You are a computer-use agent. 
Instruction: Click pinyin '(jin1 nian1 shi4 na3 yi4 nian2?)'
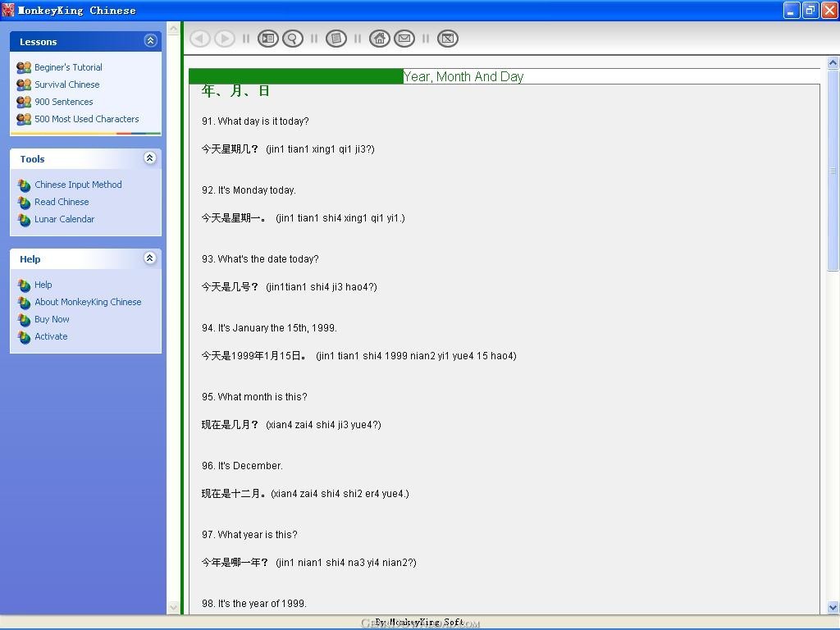(x=346, y=563)
